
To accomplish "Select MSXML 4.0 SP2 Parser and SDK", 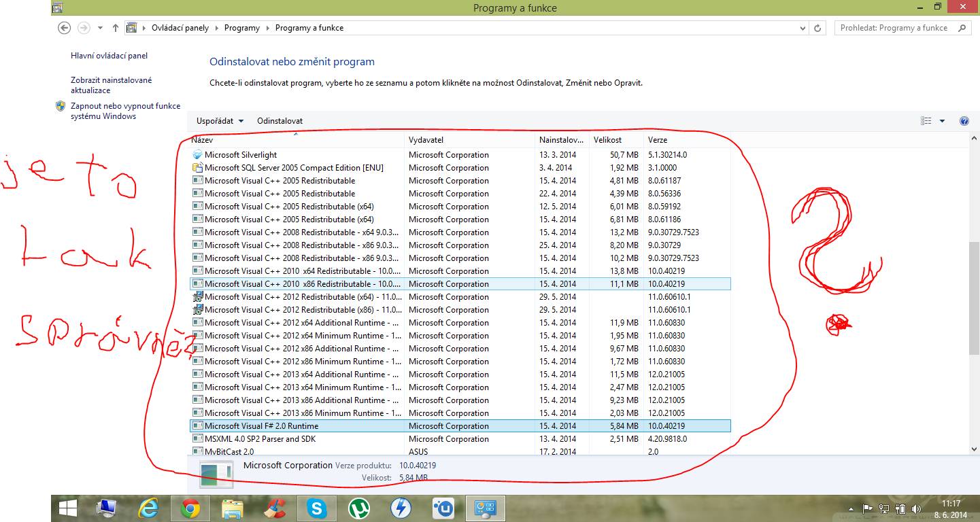I will tap(460, 439).
